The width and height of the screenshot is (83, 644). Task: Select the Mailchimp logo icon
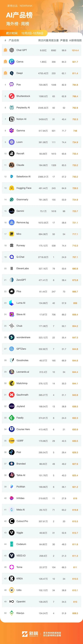pyautogui.click(x=11, y=383)
